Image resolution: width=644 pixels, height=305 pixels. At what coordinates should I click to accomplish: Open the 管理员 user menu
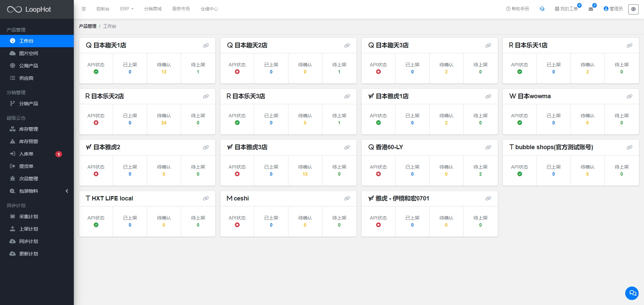click(x=613, y=9)
